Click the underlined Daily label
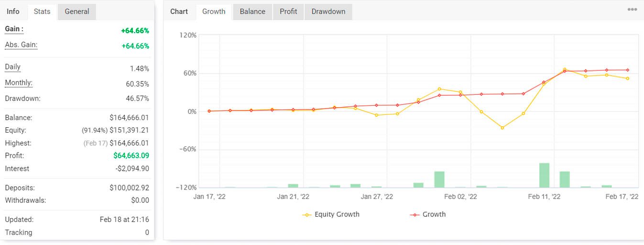Screen dimensions: 644x245 pos(13,67)
